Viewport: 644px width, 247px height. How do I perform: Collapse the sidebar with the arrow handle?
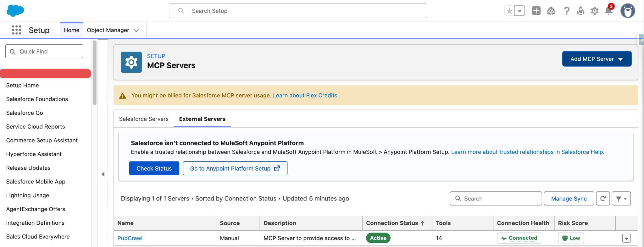click(x=103, y=174)
